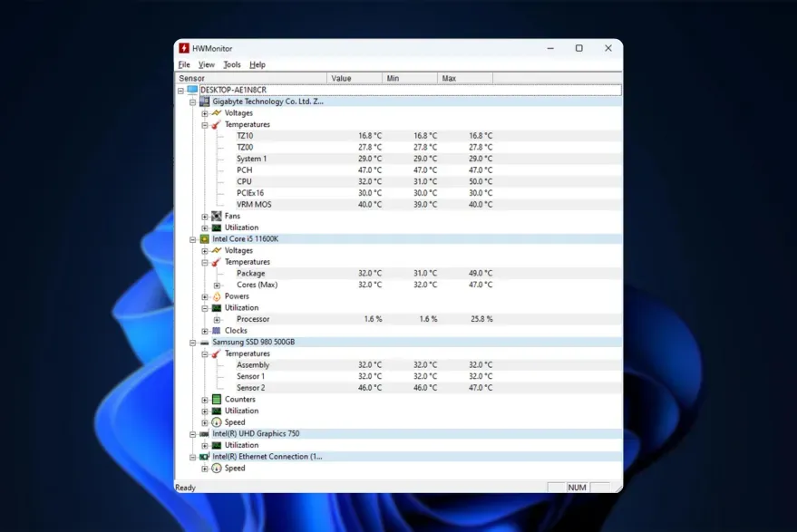This screenshot has height=532, width=797.
Task: Open the Tools menu
Action: click(232, 64)
